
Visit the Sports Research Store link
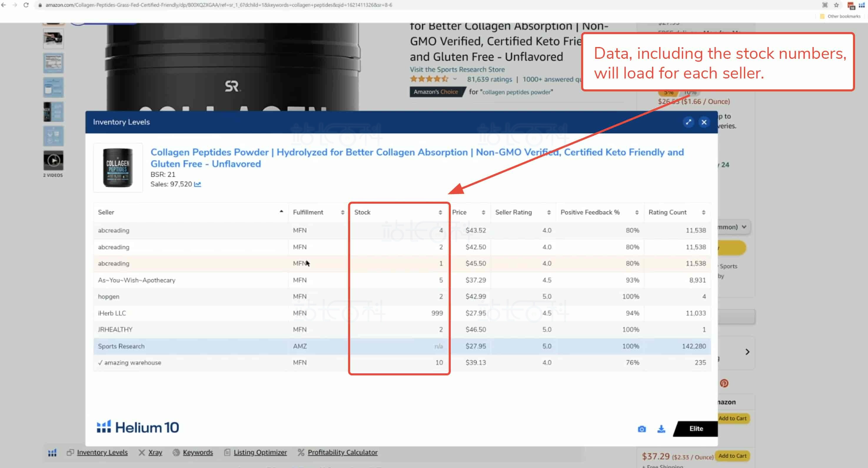(457, 69)
